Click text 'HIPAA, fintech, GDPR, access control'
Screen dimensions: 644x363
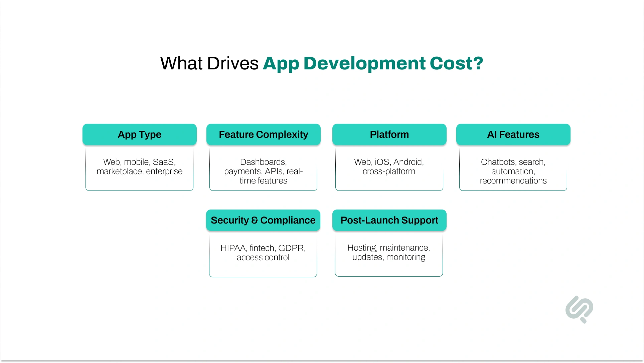(263, 253)
